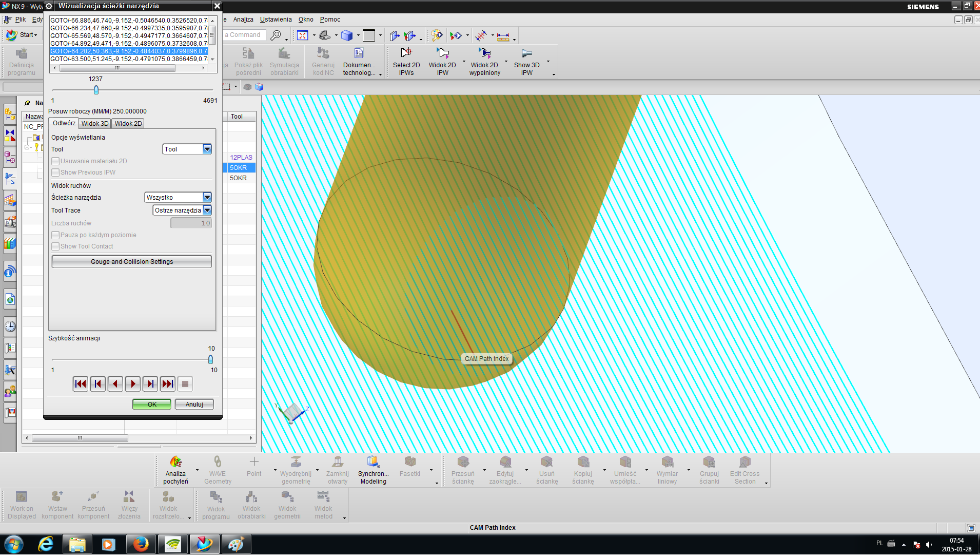
Task: Select the 12PLAS tool row
Action: click(x=241, y=158)
